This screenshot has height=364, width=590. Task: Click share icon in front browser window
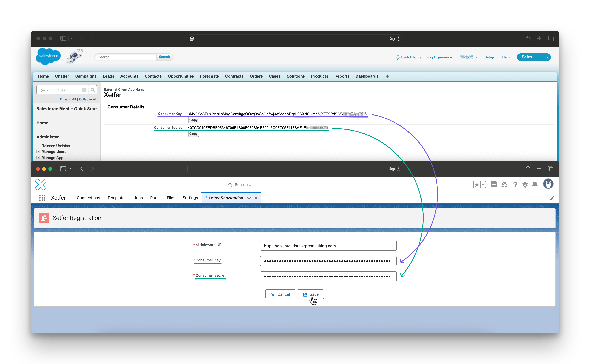click(x=528, y=169)
